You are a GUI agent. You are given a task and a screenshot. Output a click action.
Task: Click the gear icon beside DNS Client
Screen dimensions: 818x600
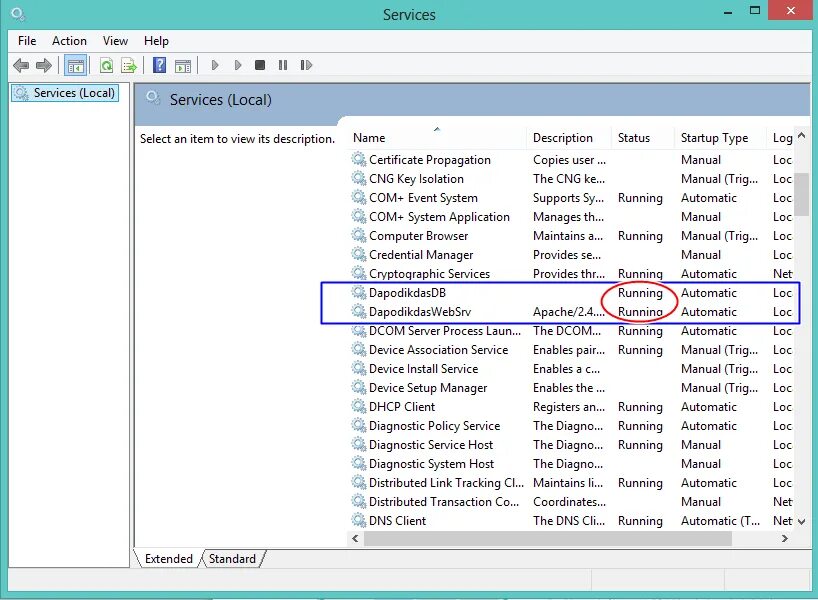pyautogui.click(x=358, y=520)
